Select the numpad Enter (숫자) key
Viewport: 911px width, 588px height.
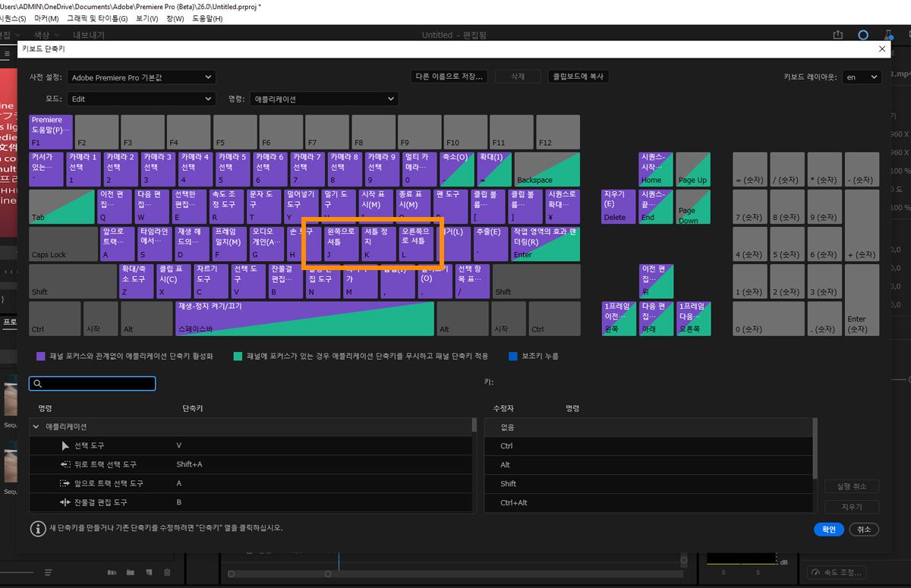coord(862,300)
